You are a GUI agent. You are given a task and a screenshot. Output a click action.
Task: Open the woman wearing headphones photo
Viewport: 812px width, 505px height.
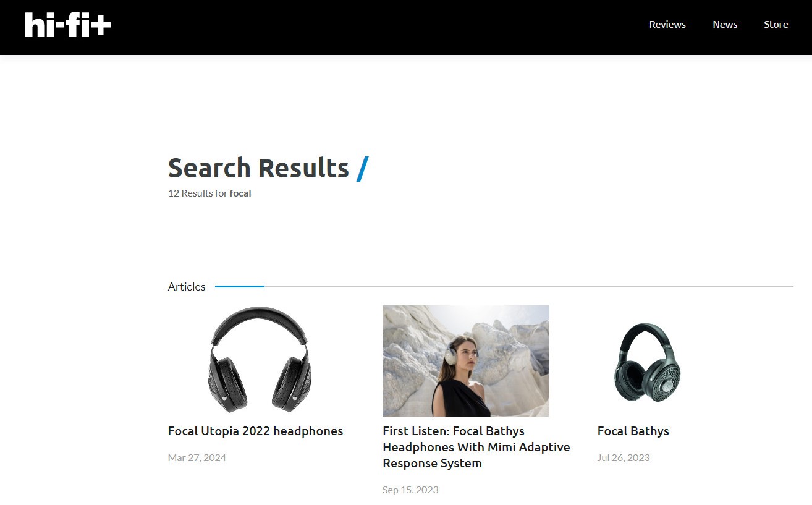(466, 360)
